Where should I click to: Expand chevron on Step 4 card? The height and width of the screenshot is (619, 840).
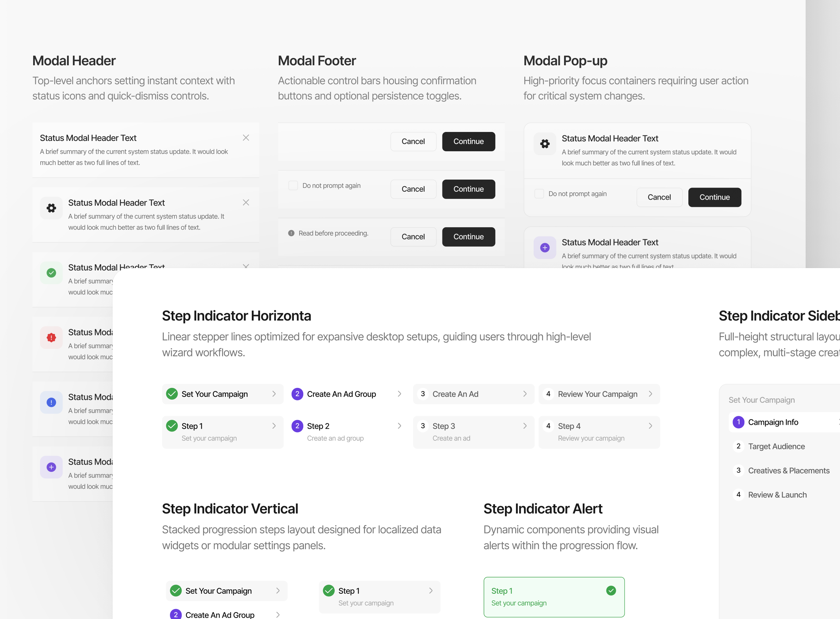click(650, 426)
